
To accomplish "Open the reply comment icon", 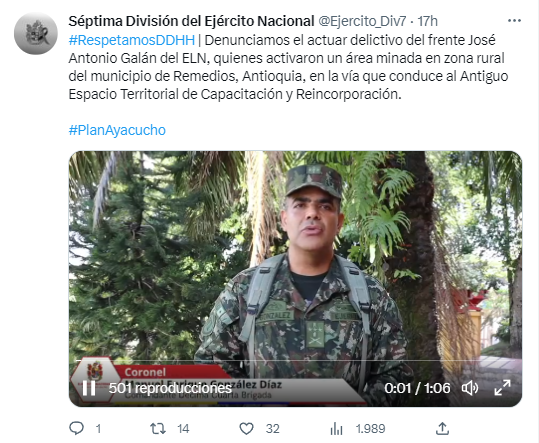I will pos(76,429).
